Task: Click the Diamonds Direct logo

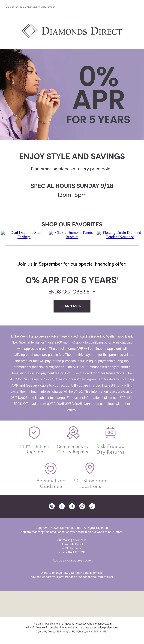Action: (72, 31)
